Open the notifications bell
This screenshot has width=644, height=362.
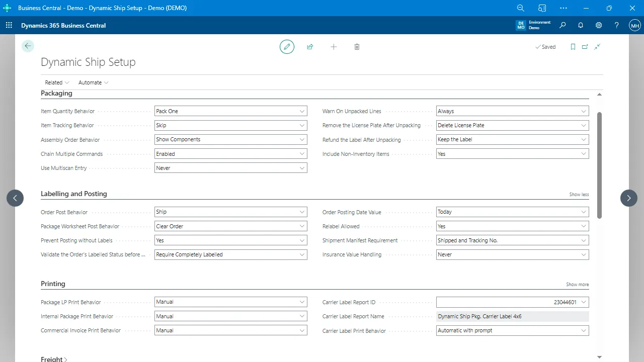581,25
